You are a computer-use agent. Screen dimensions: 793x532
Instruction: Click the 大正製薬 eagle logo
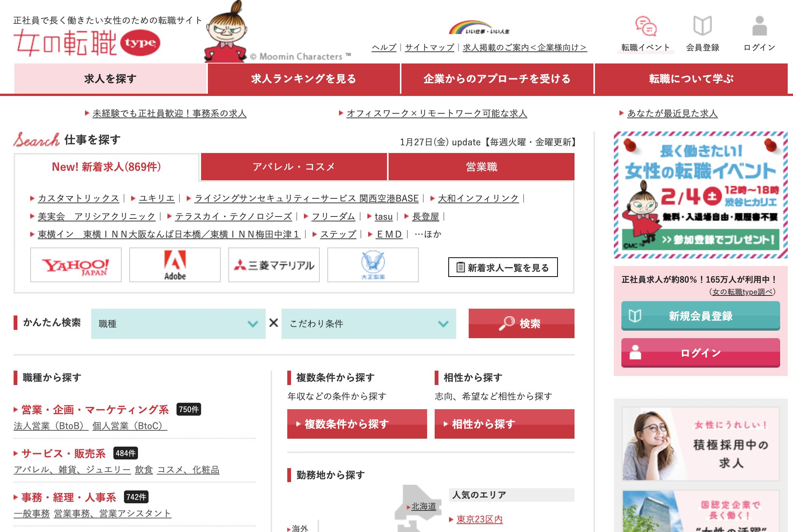[x=373, y=265]
